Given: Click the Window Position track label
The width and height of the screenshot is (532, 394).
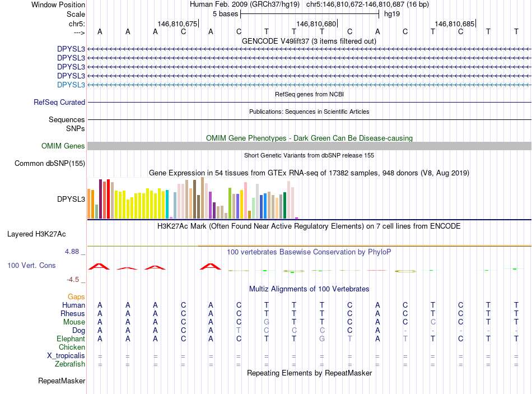Looking at the screenshot, I should point(58,4).
